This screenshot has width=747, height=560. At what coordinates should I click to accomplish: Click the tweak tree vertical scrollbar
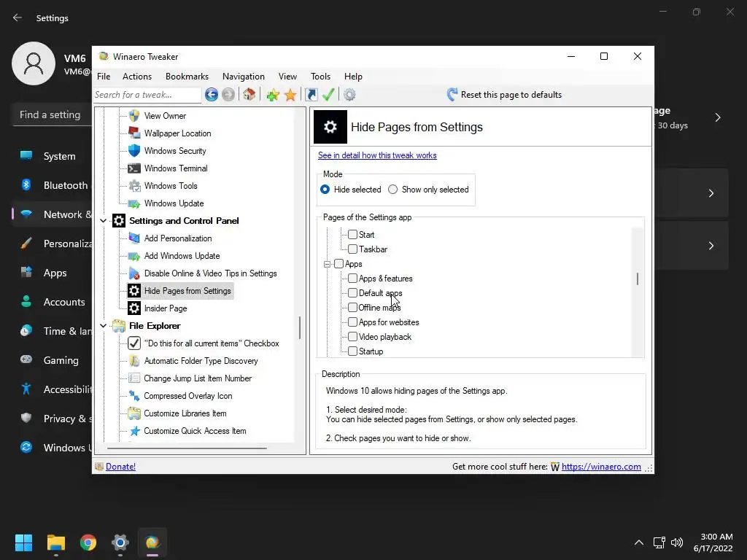click(x=300, y=327)
